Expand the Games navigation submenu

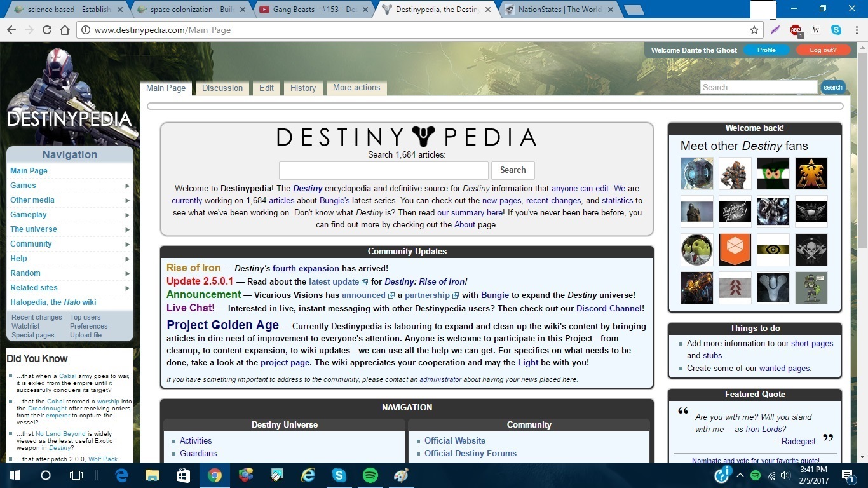pos(127,186)
